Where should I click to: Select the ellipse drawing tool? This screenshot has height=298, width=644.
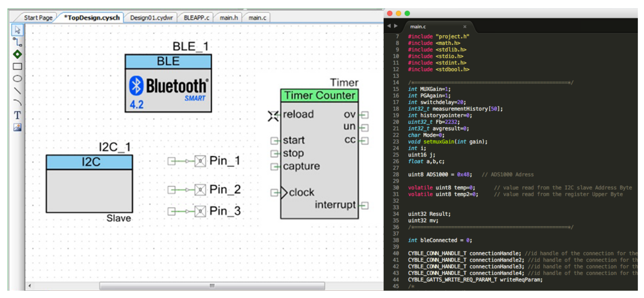point(17,79)
